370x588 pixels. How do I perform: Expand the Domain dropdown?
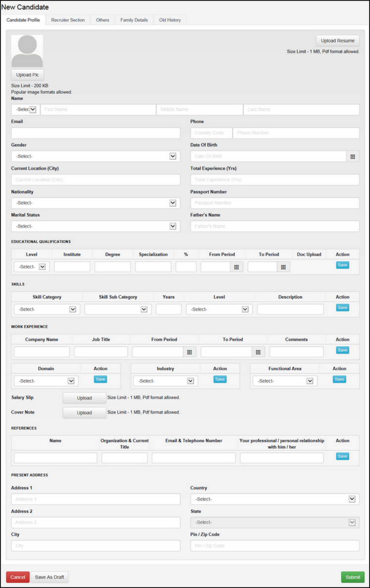46,381
